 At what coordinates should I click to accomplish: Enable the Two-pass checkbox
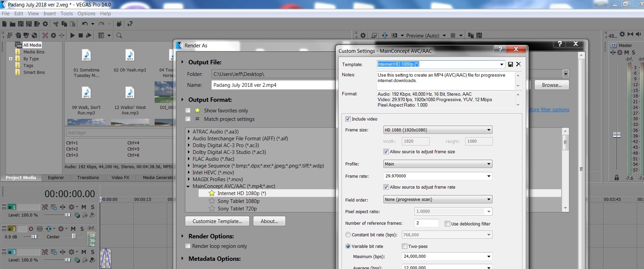[405, 246]
